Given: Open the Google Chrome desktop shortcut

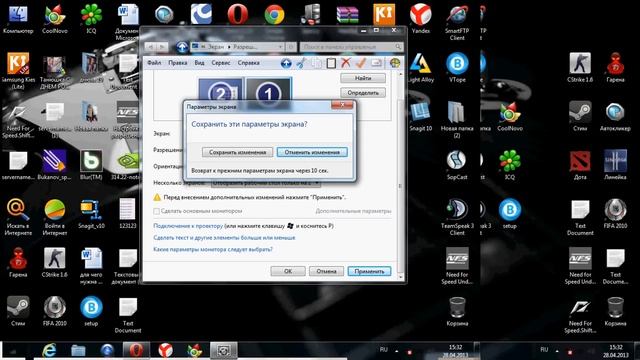Looking at the screenshot, I should 274,15.
